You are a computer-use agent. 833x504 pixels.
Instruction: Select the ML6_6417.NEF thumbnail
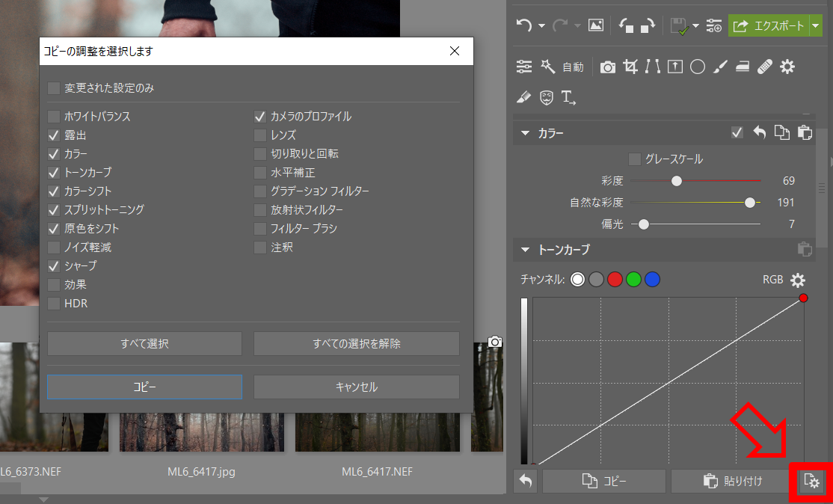pyautogui.click(x=377, y=432)
